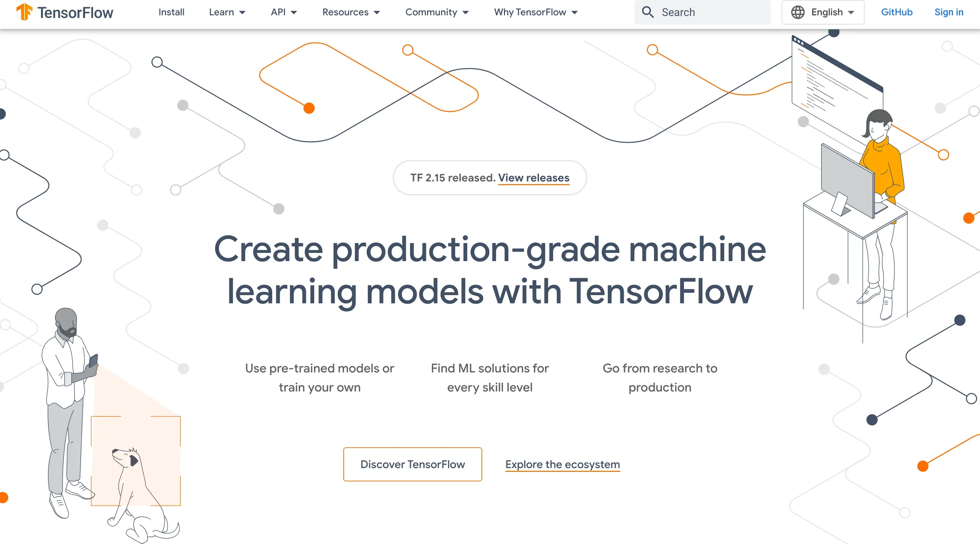980x544 pixels.
Task: Click the 'TF 2.15 released.' text
Action: (453, 178)
